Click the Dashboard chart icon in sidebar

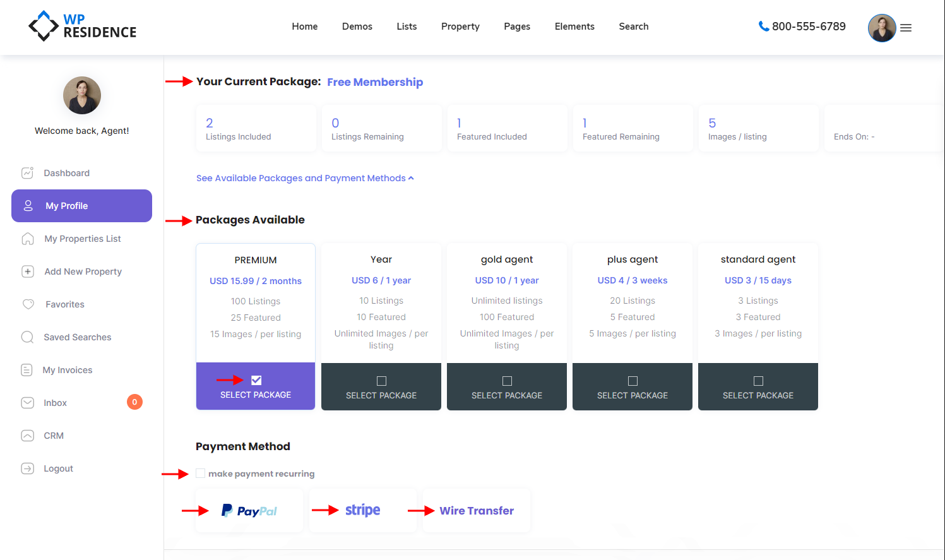point(27,173)
